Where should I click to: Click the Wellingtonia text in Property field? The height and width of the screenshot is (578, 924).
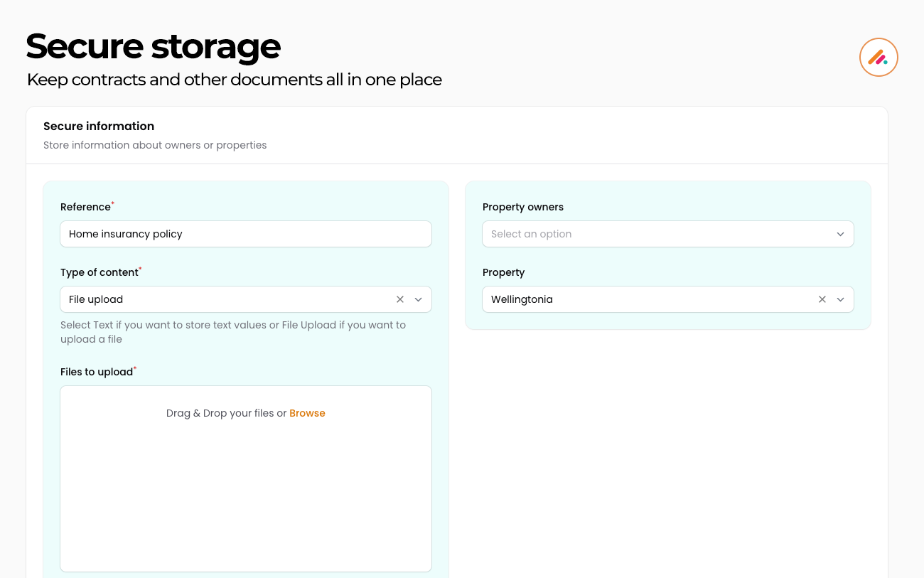(522, 299)
